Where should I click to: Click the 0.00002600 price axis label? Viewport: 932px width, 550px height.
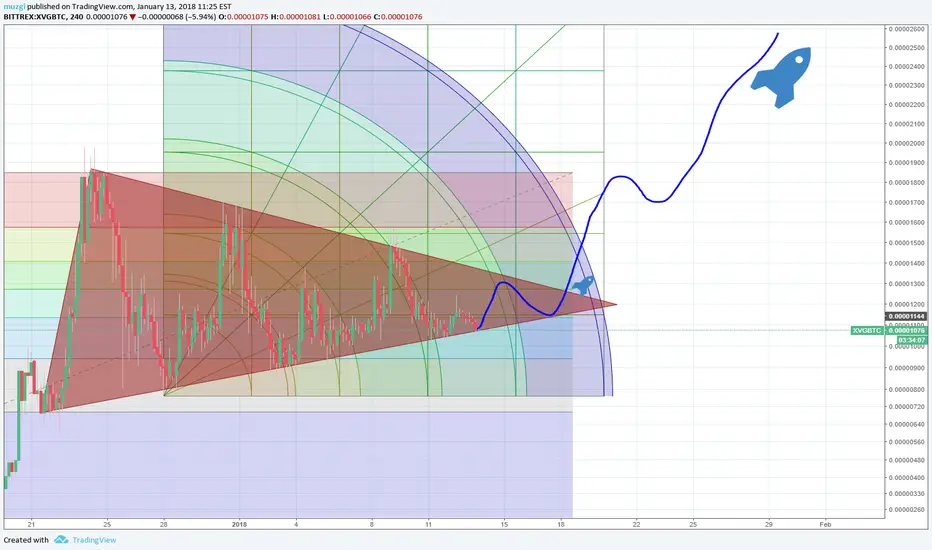click(x=906, y=29)
